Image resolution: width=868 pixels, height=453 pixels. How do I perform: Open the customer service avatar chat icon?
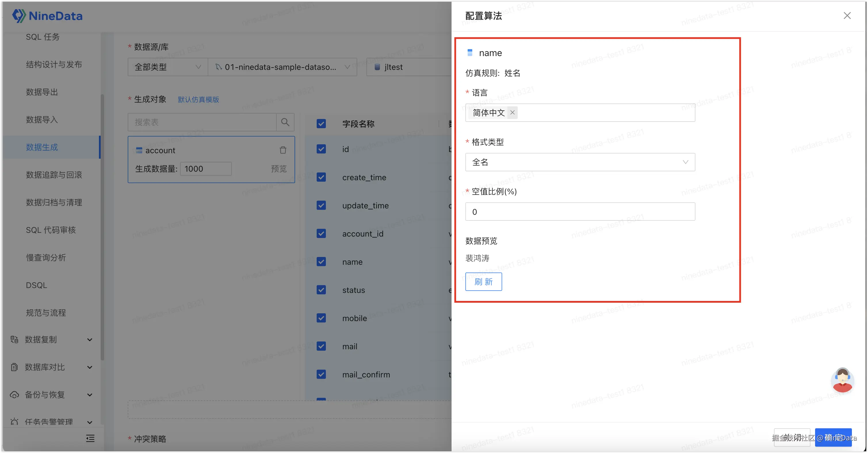842,380
